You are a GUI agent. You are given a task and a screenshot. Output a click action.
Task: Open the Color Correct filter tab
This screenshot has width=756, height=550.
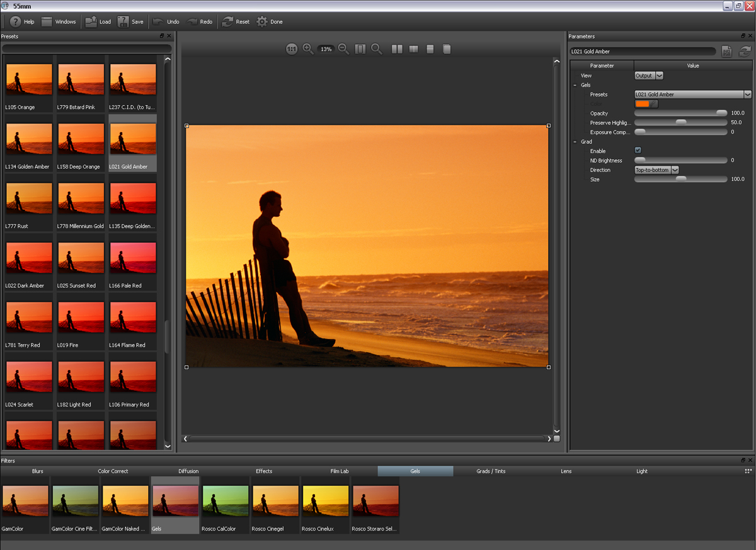[113, 471]
